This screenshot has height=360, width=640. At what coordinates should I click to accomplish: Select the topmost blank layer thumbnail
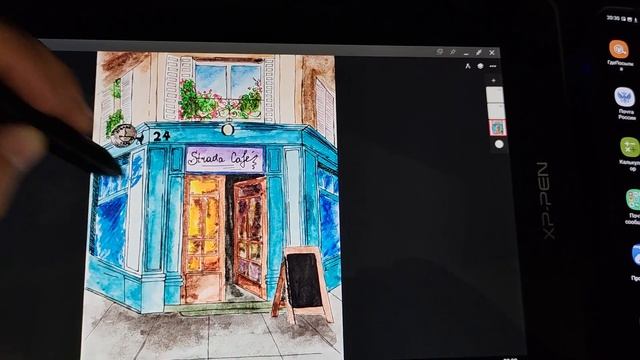pyautogui.click(x=495, y=94)
